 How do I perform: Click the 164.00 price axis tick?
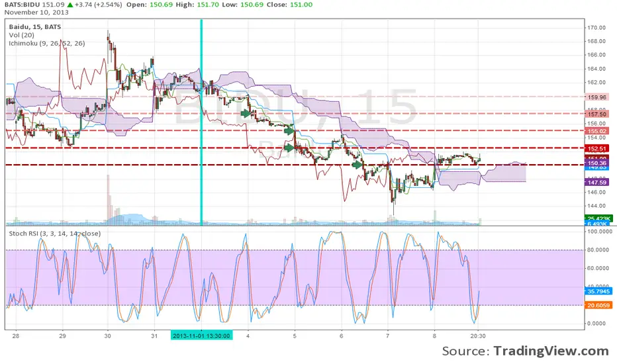596,68
